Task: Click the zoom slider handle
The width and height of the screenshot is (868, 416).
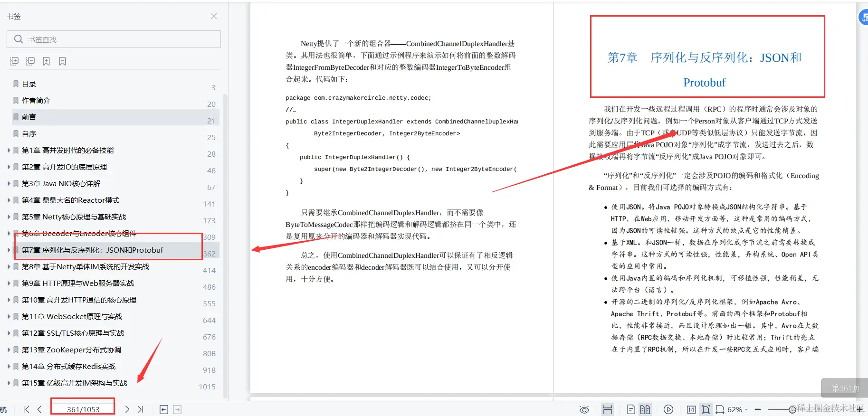Action: (792, 409)
